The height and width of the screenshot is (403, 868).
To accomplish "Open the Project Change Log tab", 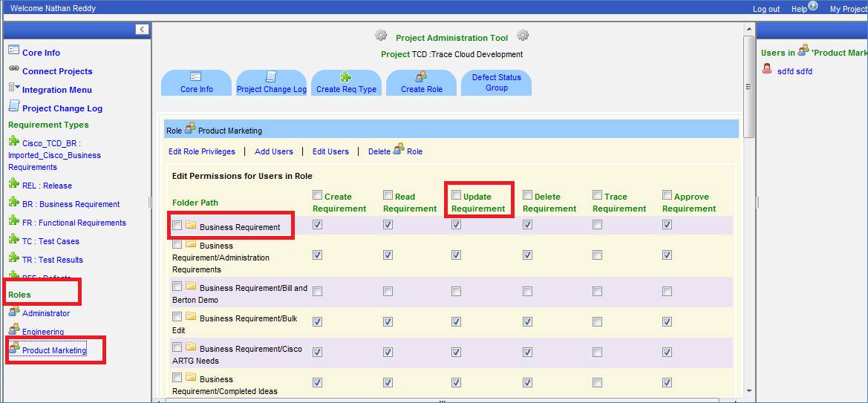I will (x=272, y=83).
